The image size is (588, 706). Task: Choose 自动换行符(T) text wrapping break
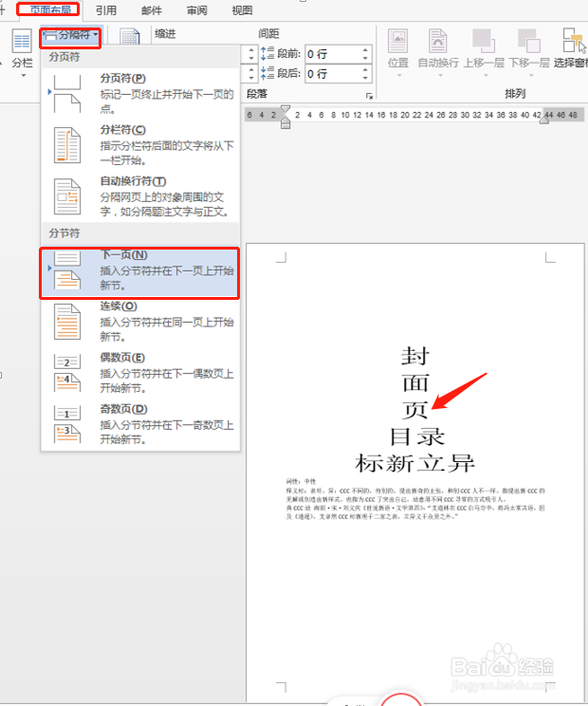click(x=140, y=196)
